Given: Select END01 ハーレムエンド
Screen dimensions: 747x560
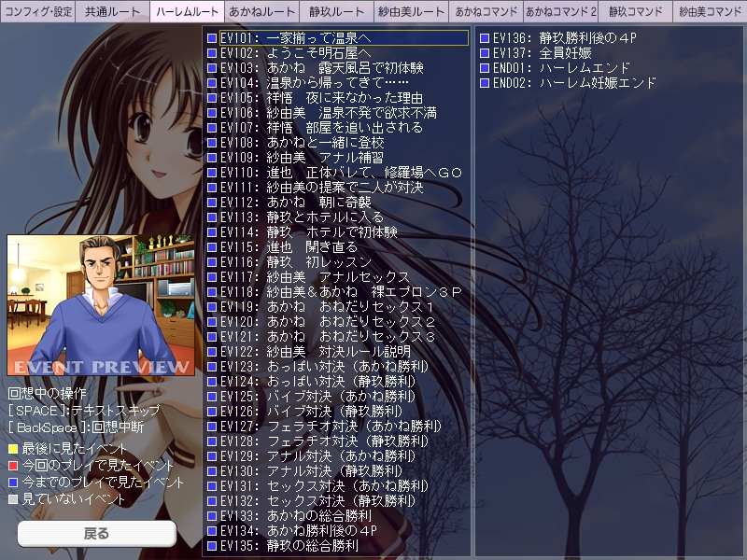Looking at the screenshot, I should 562,67.
